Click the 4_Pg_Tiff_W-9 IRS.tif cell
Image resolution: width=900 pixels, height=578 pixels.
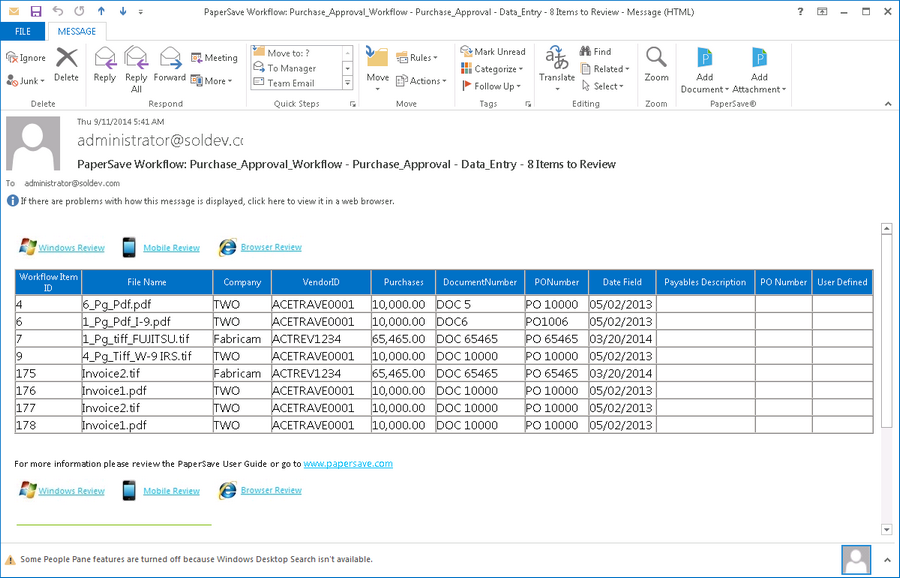tap(147, 356)
